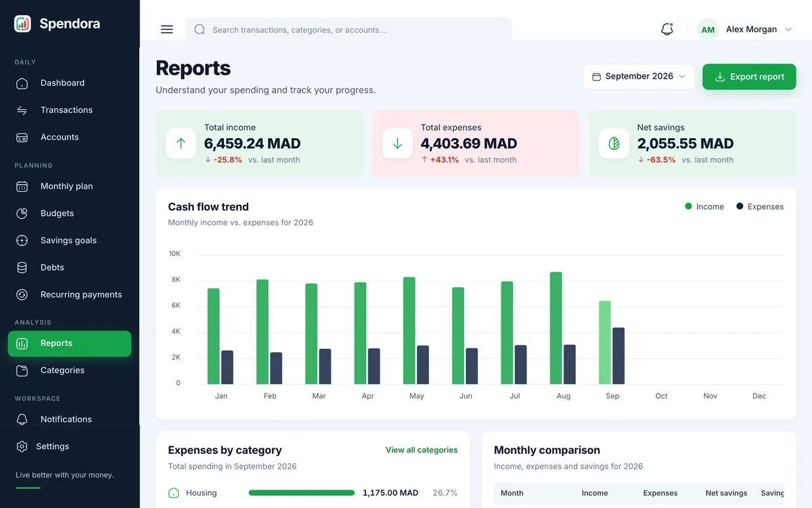Image resolution: width=812 pixels, height=508 pixels.
Task: Click the Accounts card icon in sidebar
Action: click(22, 137)
